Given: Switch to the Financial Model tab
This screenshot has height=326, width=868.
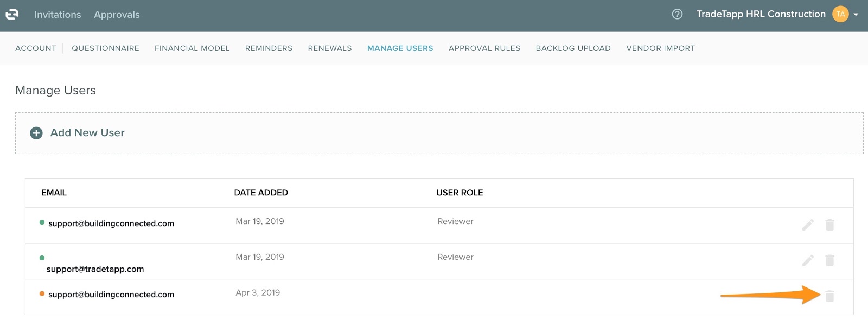Looking at the screenshot, I should point(192,48).
